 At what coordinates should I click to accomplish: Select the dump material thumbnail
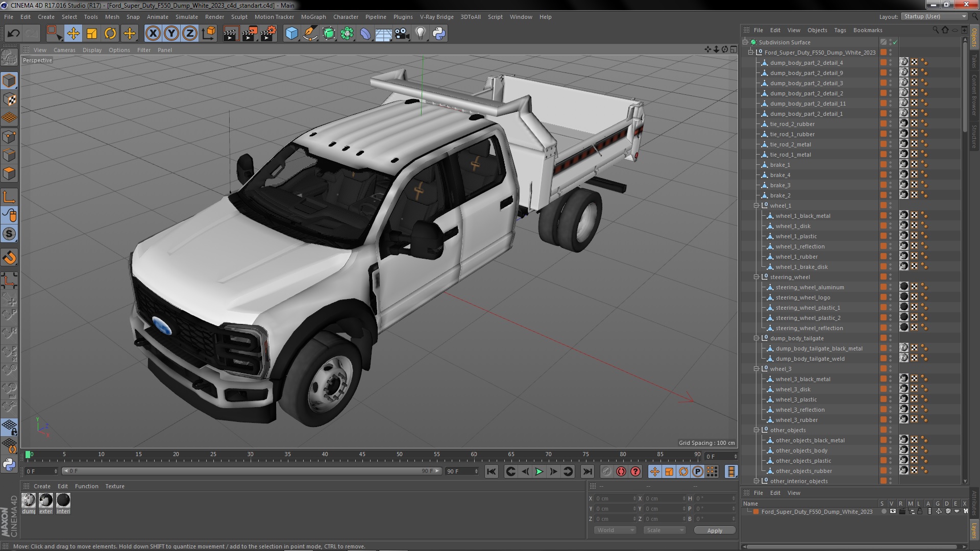(29, 500)
